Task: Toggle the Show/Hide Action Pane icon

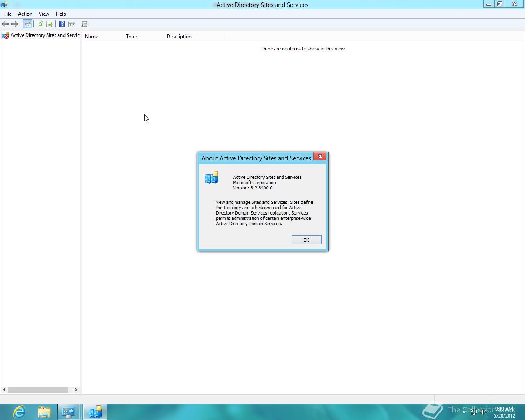Action: pos(72,24)
